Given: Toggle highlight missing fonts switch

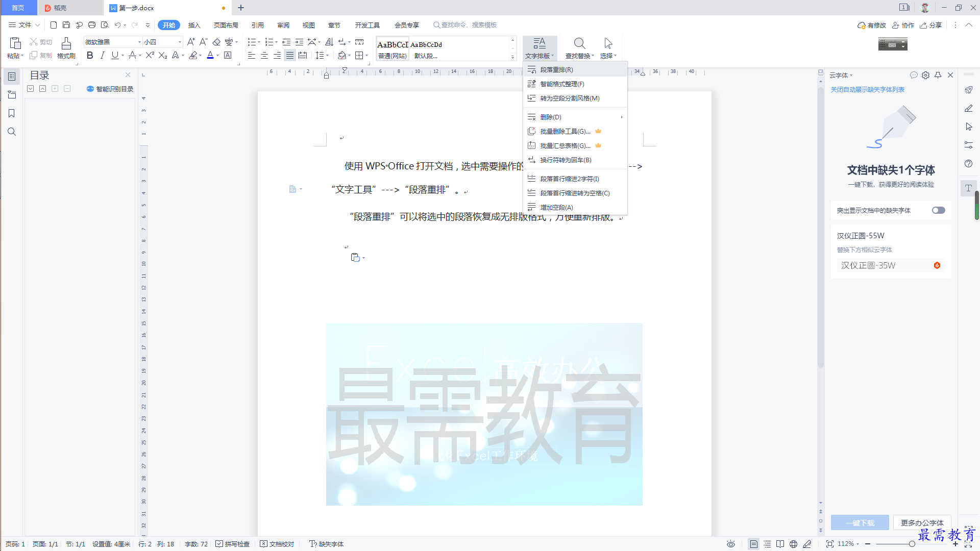Looking at the screenshot, I should (938, 210).
